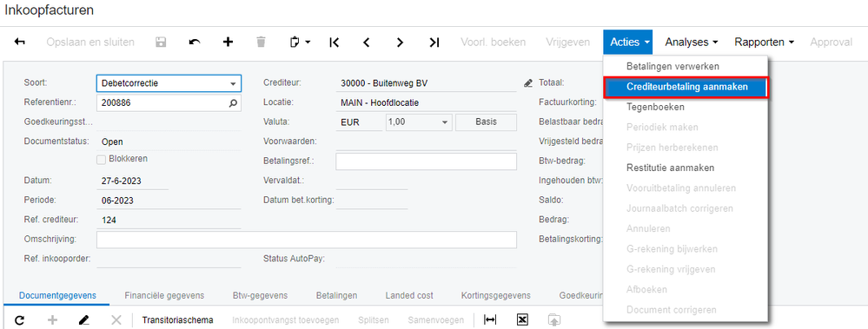Click the upload icon in the grid toolbar
This screenshot has width=868, height=329.
(553, 319)
